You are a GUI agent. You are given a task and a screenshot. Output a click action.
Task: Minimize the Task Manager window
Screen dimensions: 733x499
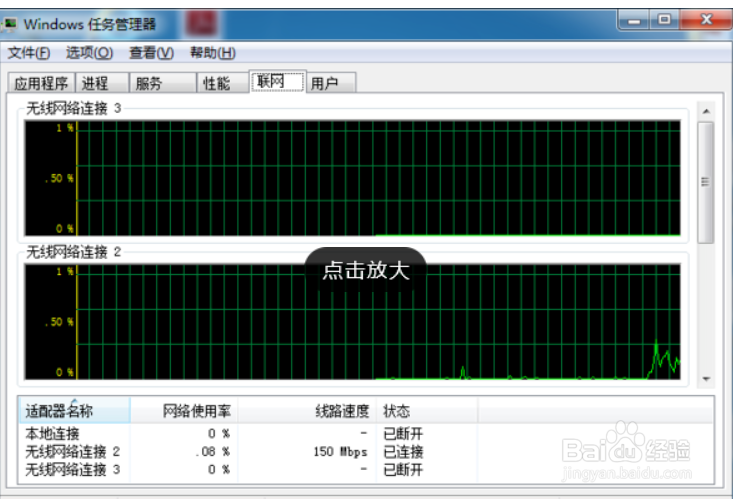click(634, 20)
